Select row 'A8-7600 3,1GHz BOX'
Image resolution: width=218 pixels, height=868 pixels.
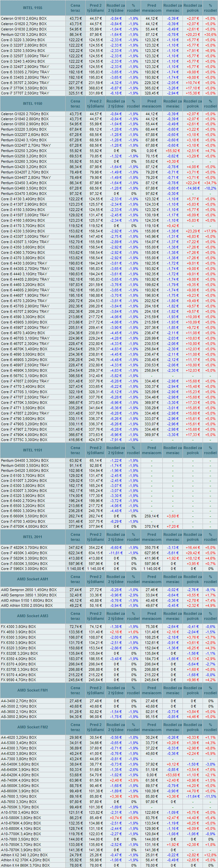[x=109, y=796]
